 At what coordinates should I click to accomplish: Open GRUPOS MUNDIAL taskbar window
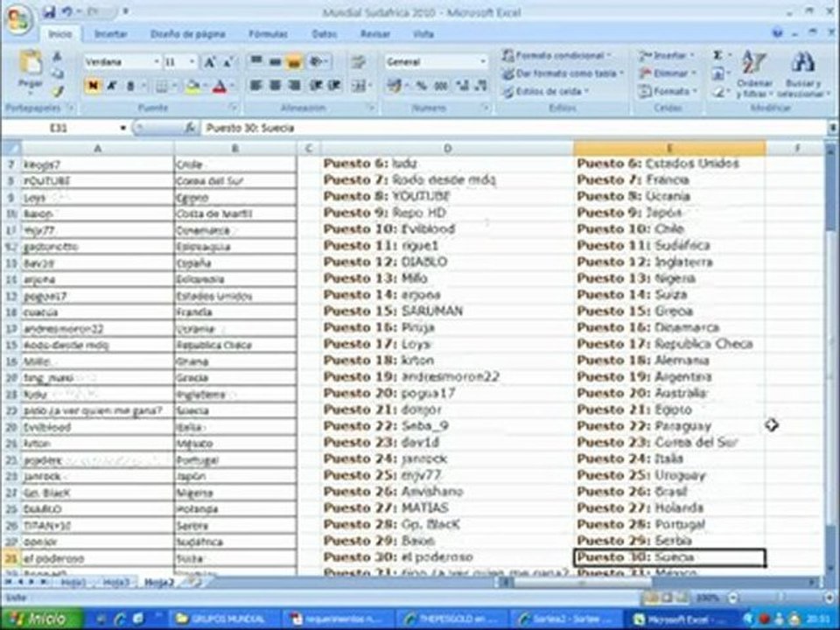223,619
